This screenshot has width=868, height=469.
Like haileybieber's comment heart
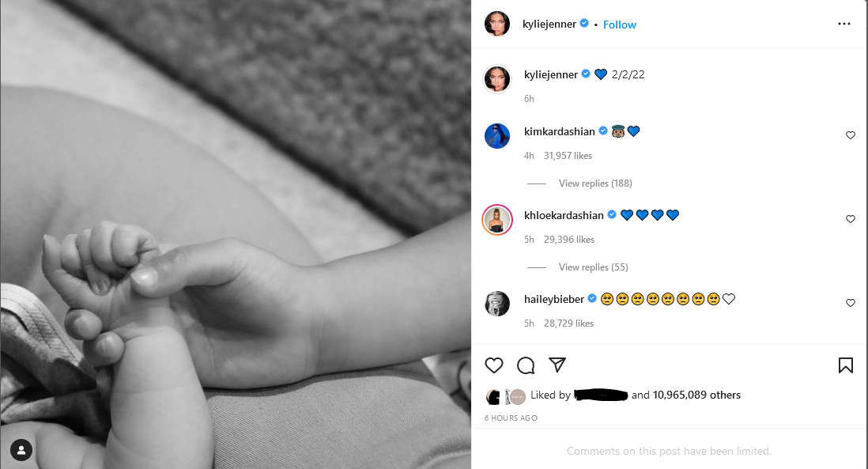pyautogui.click(x=851, y=303)
